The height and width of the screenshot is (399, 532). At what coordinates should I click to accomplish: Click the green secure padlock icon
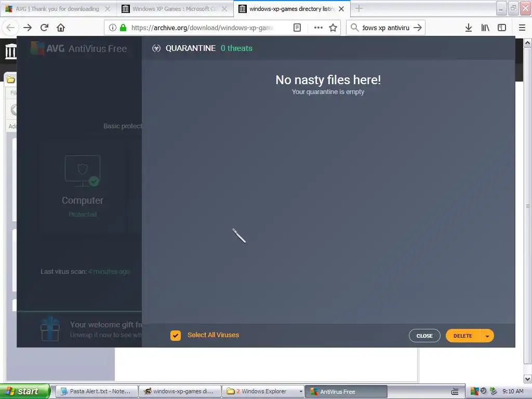click(123, 28)
